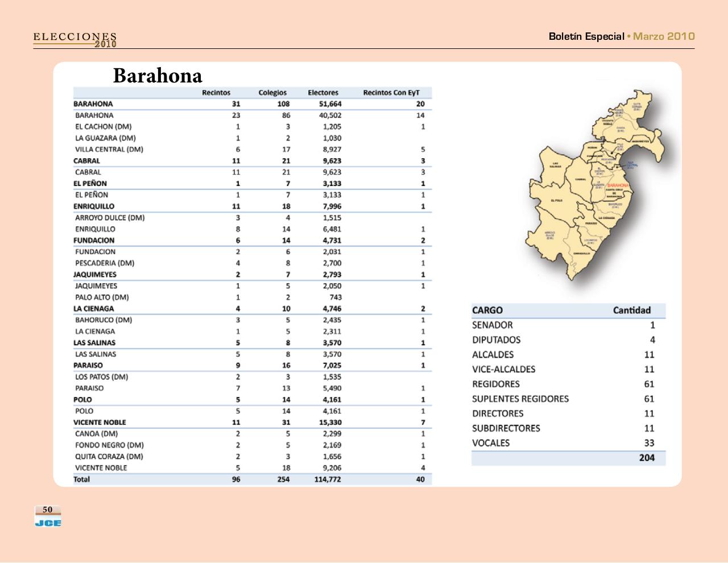Click the 'PESCADERIA (DM)' row label
The image size is (728, 563).
click(x=105, y=263)
